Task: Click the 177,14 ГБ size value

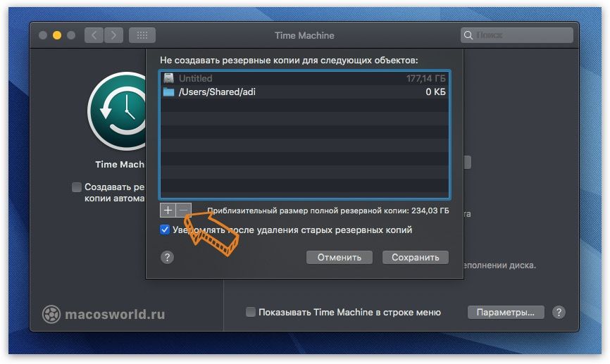Action: tap(426, 79)
